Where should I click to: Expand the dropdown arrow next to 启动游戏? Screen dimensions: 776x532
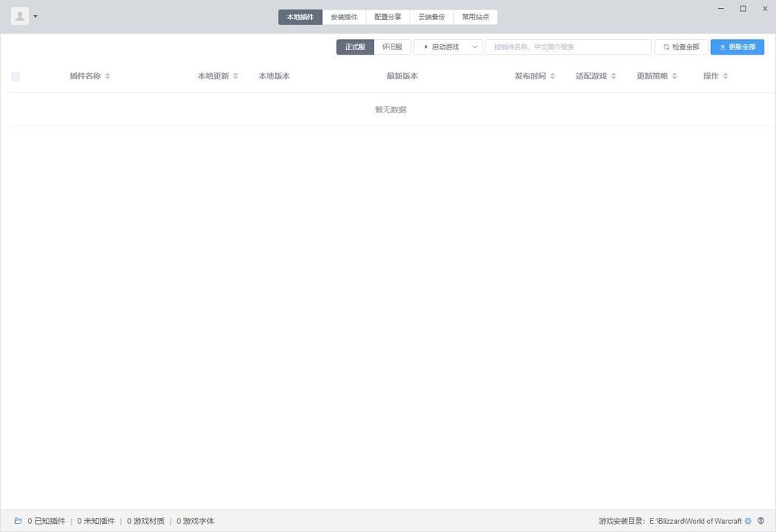click(474, 47)
